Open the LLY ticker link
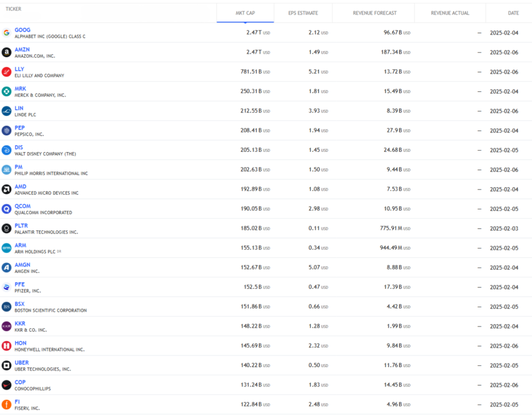Image resolution: width=532 pixels, height=420 pixels. (x=19, y=69)
